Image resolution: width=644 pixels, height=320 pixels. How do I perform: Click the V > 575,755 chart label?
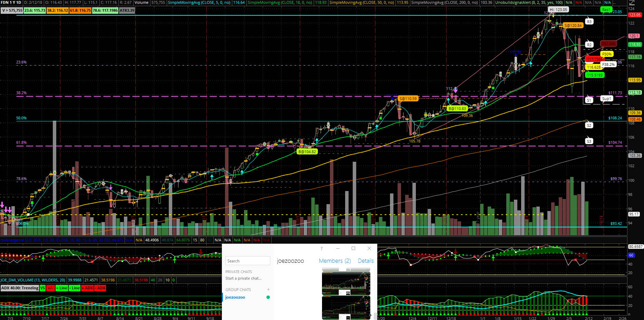click(12, 10)
